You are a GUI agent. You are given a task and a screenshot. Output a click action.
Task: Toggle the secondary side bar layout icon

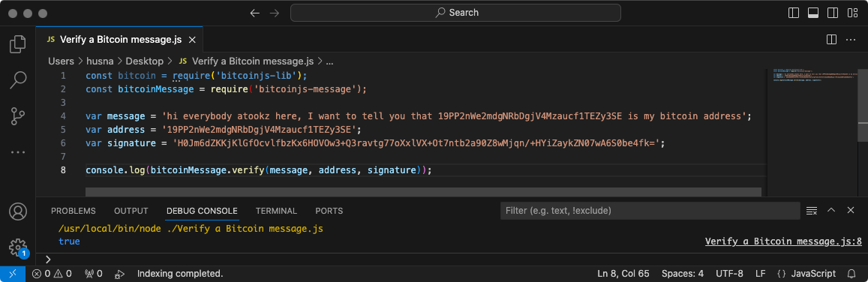click(833, 13)
